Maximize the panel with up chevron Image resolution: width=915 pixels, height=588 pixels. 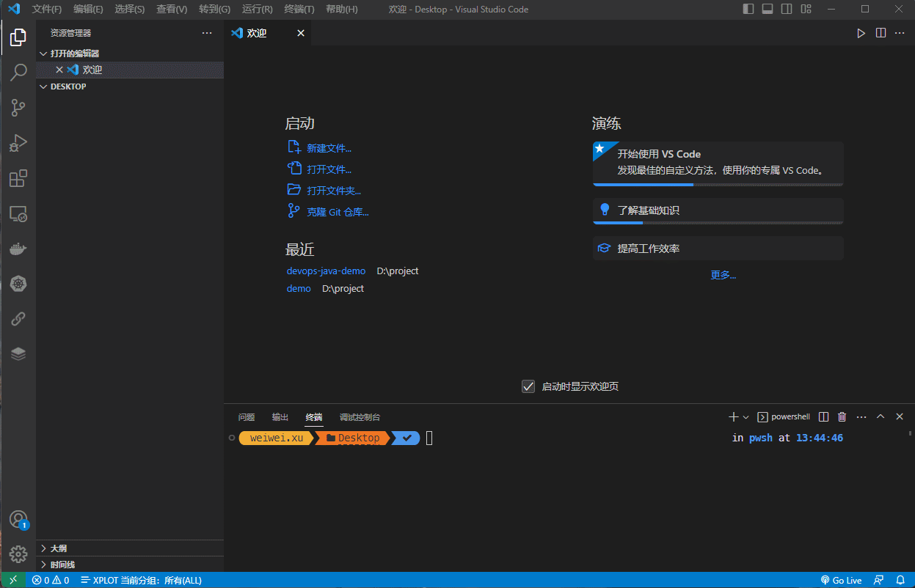pyautogui.click(x=881, y=416)
